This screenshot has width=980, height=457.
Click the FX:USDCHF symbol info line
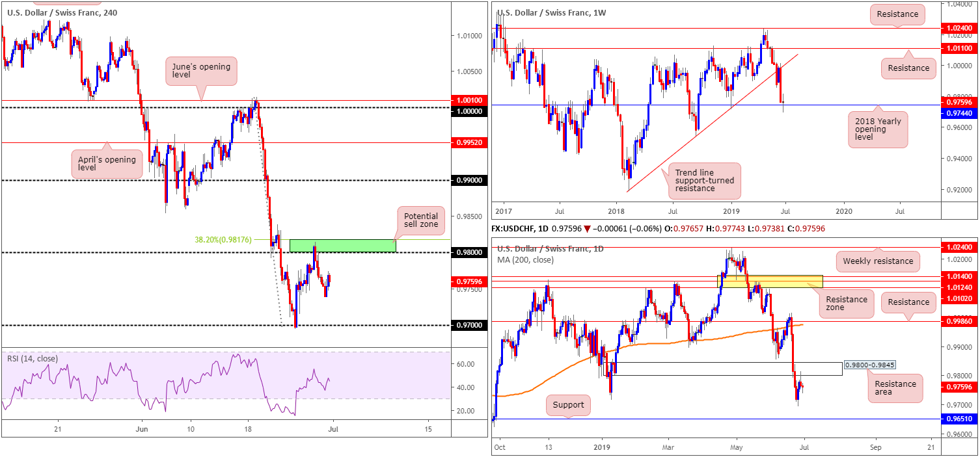(659, 229)
